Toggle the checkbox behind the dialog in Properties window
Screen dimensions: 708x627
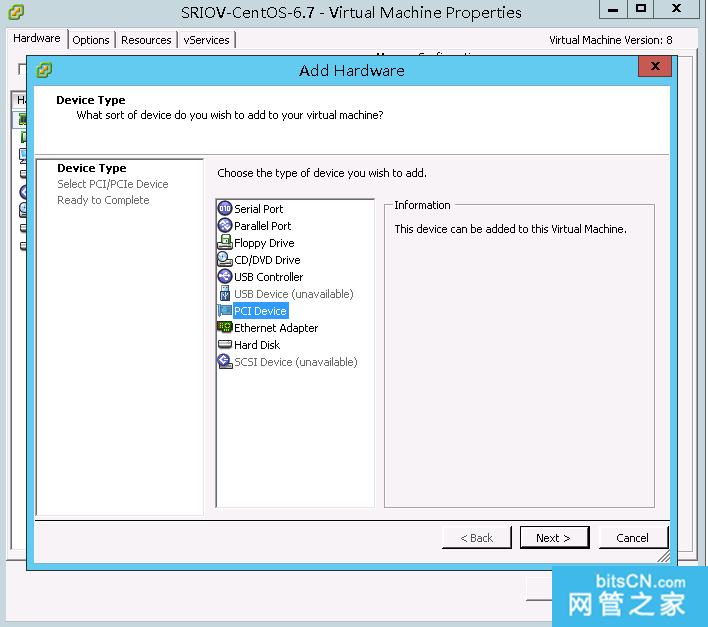pyautogui.click(x=22, y=69)
